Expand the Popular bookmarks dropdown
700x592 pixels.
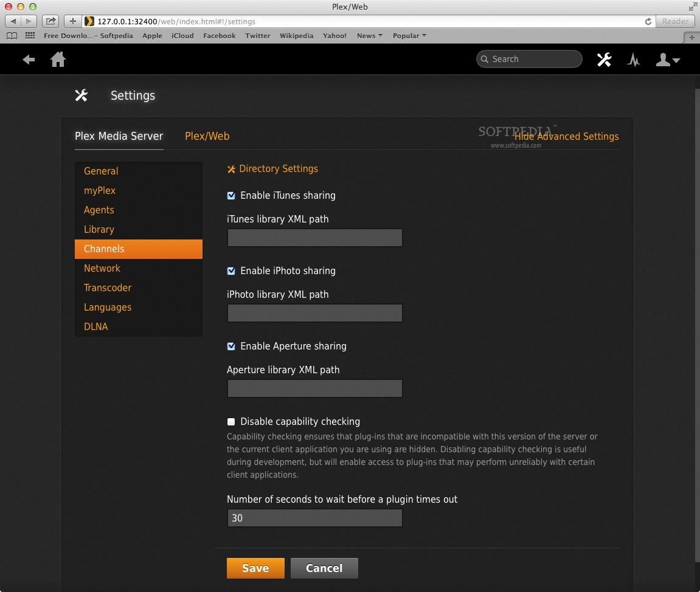(x=409, y=36)
